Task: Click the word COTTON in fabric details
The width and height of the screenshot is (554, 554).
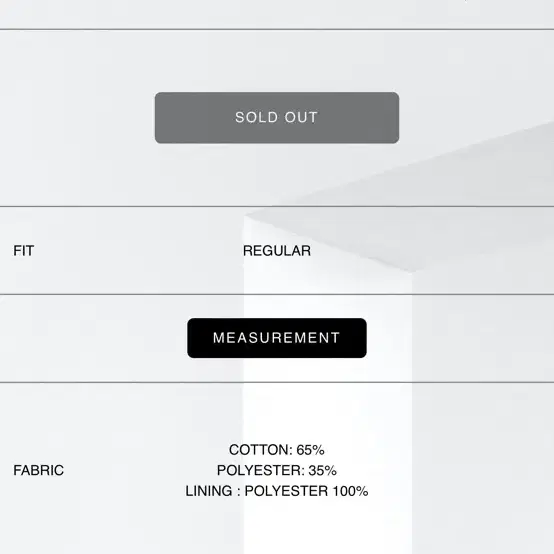Action: (259, 450)
